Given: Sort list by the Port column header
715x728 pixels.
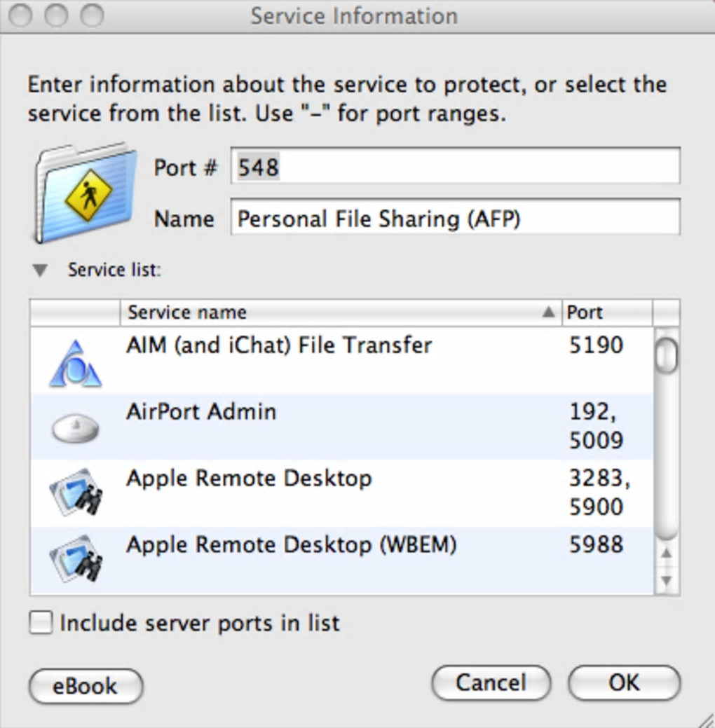Looking at the screenshot, I should tap(607, 313).
